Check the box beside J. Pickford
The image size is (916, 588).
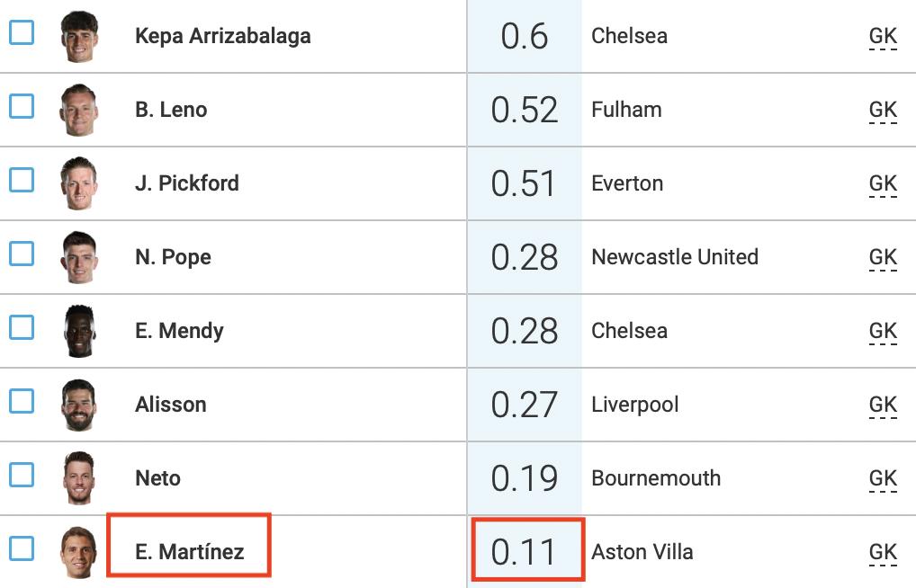coord(22,181)
